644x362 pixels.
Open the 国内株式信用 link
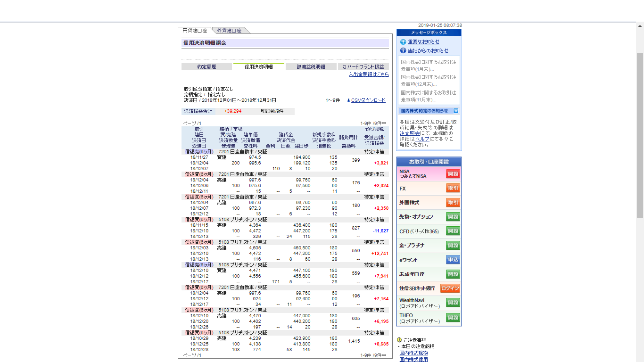click(x=414, y=360)
